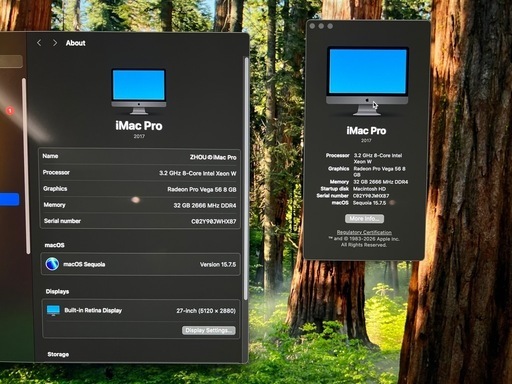Click the macOS Sequoia logo icon
Image resolution: width=512 pixels, height=384 pixels.
[x=52, y=264]
